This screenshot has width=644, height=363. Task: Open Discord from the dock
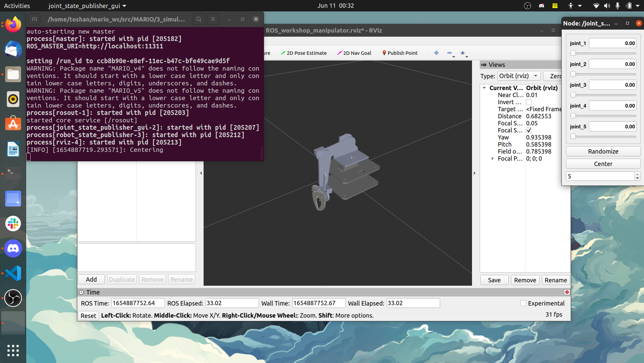coord(13,248)
